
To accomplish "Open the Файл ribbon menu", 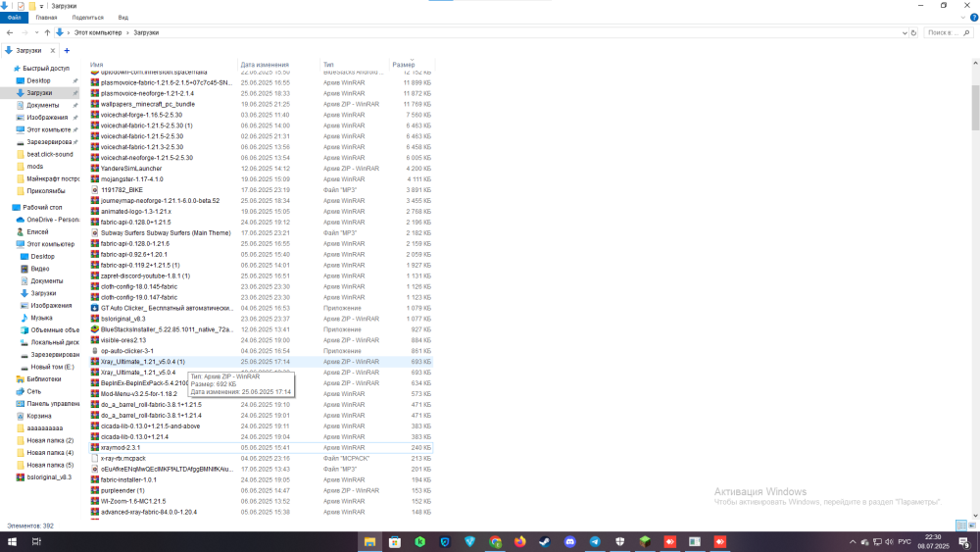I will [14, 18].
